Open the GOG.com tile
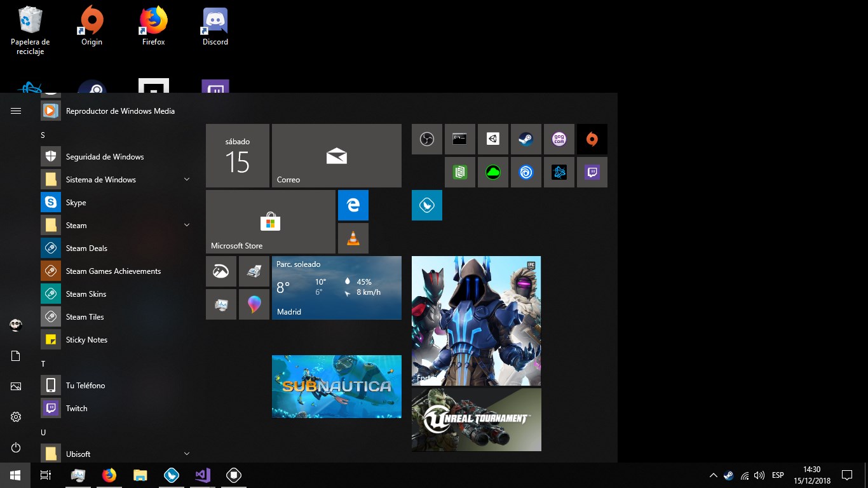The width and height of the screenshot is (868, 488). click(x=559, y=139)
